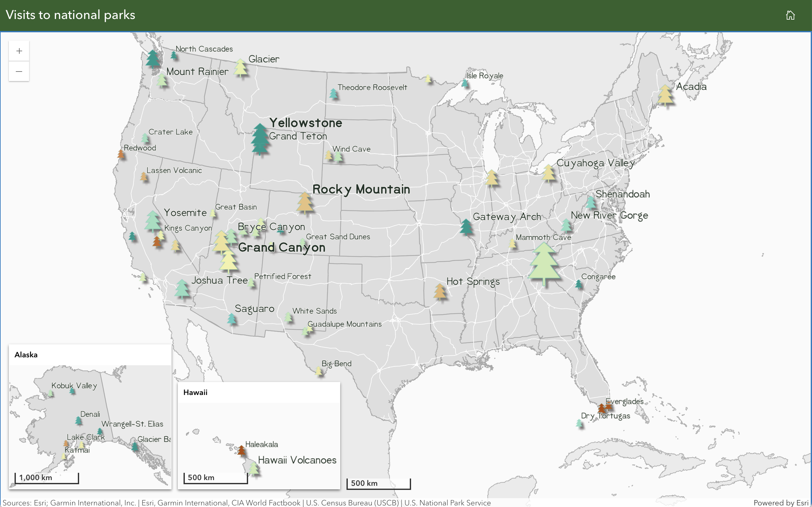Viewport: 812px width, 507px height.
Task: Select the Hot Springs tree marker
Action: (x=440, y=291)
